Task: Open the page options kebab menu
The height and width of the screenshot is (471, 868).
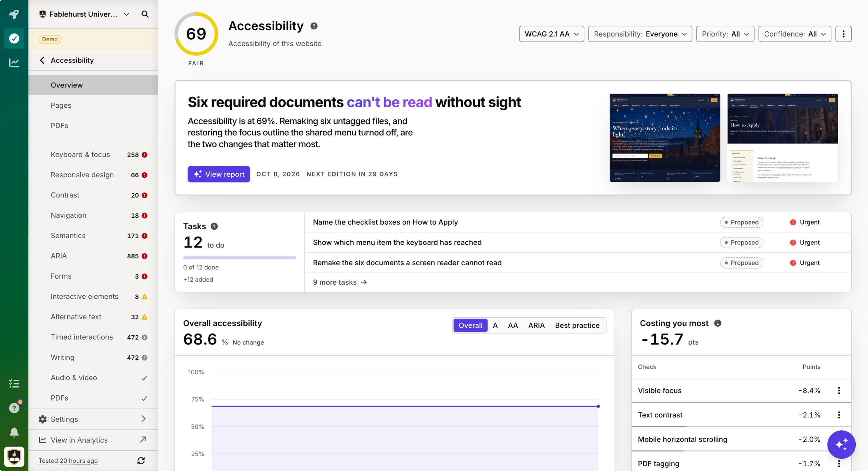Action: [x=843, y=34]
